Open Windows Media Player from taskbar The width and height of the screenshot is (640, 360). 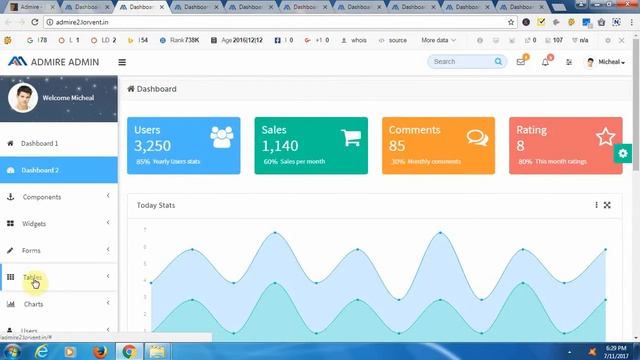70,351
